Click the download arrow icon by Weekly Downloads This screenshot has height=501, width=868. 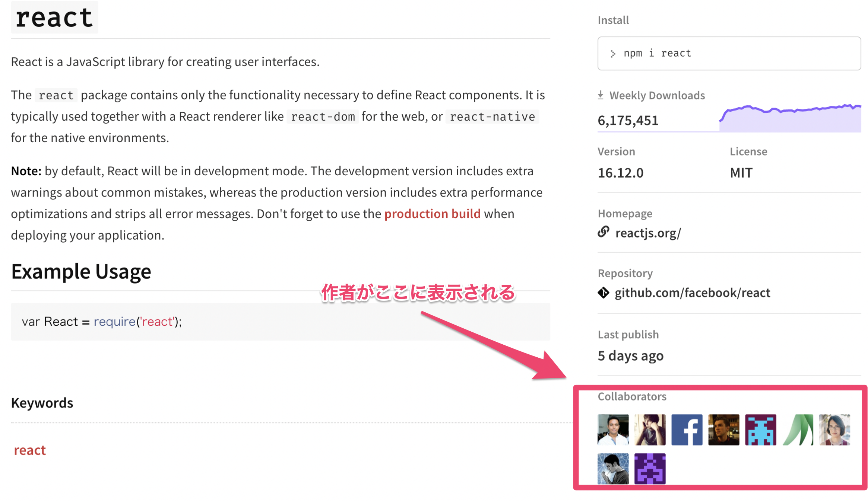point(601,95)
